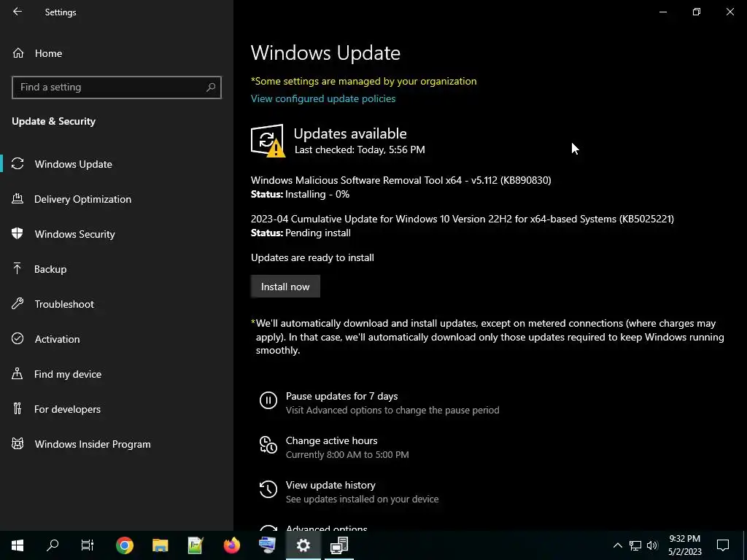Image resolution: width=747 pixels, height=560 pixels.
Task: Click the back arrow in Settings
Action: click(x=18, y=12)
